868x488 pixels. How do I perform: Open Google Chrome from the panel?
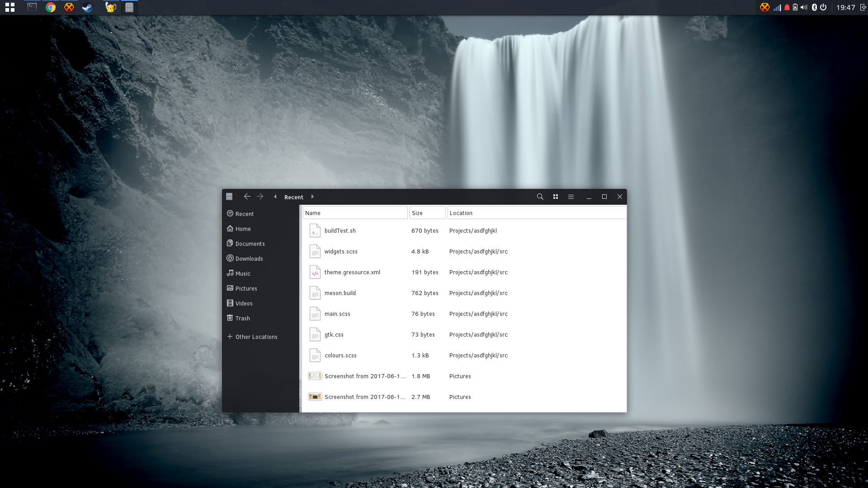[51, 7]
